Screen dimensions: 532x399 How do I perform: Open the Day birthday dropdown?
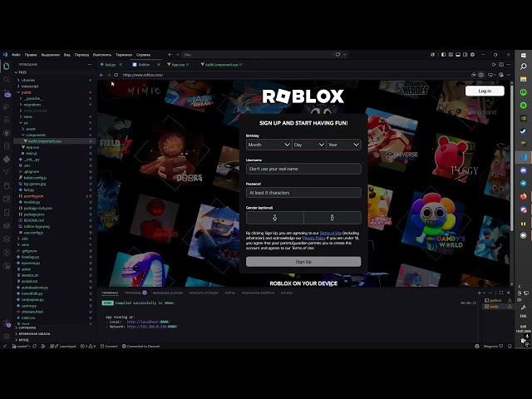[x=308, y=145]
